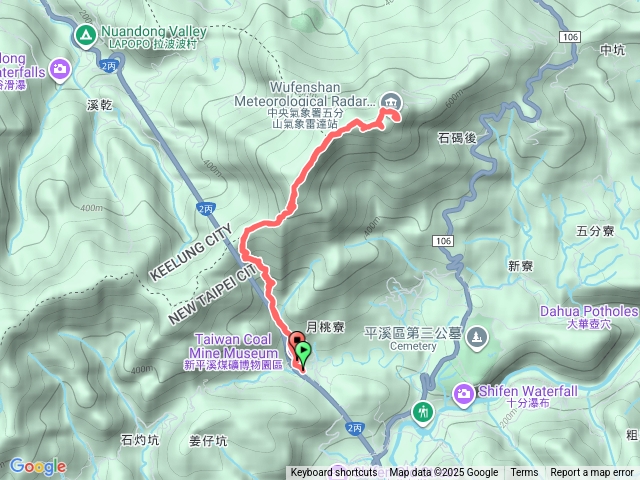Select the green start-point play marker
The width and height of the screenshot is (640, 480).
(303, 352)
